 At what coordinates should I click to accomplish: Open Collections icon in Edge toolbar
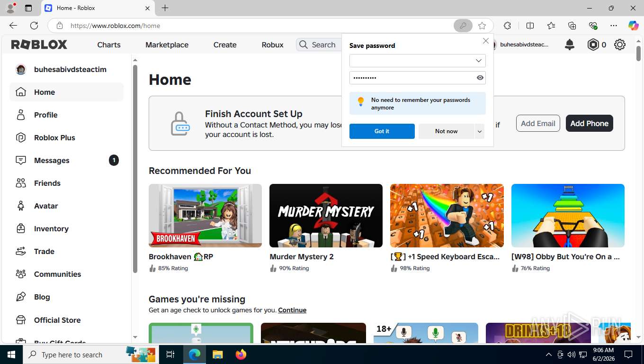pos(572,26)
